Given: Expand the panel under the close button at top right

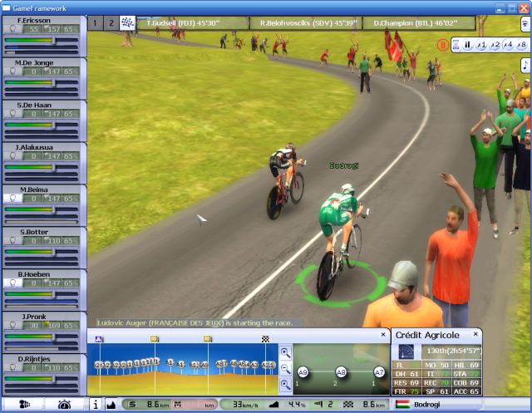Looking at the screenshot, I should click(x=525, y=24).
